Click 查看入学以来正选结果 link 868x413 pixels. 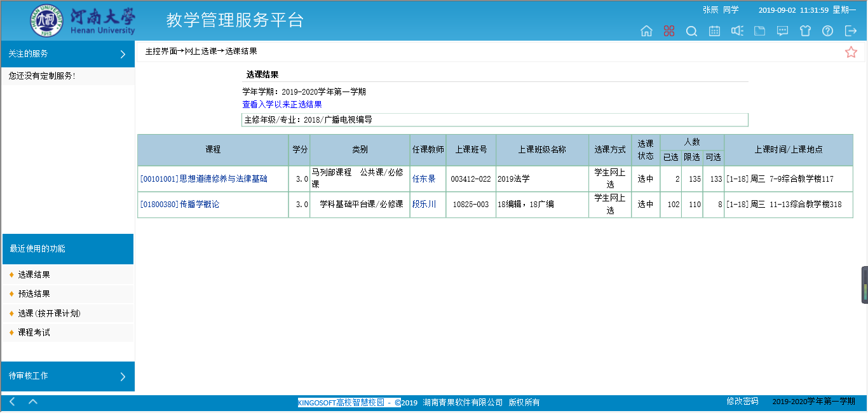281,104
